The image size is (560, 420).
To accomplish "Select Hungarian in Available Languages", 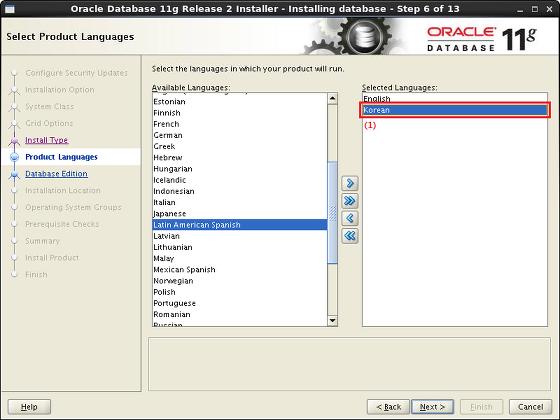I will (x=240, y=169).
